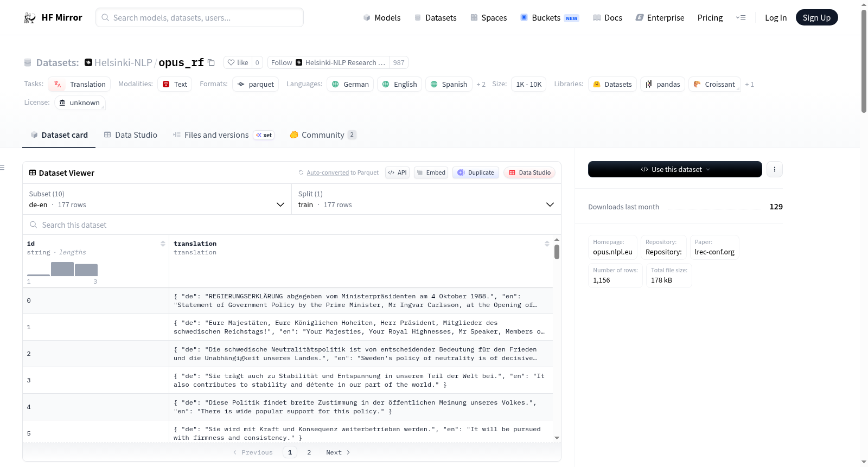Open the opus.nlpl.eu homepage link
Screen dimensions: 868x467
[x=612, y=247]
